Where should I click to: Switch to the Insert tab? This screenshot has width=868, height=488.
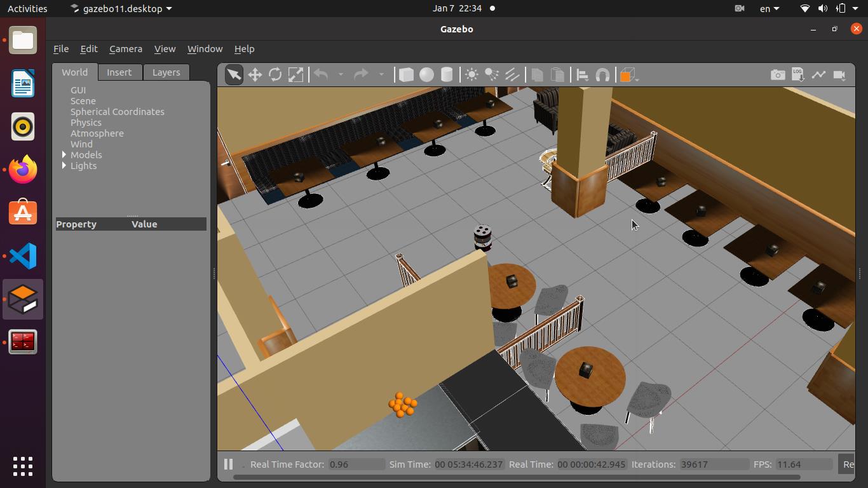point(119,72)
